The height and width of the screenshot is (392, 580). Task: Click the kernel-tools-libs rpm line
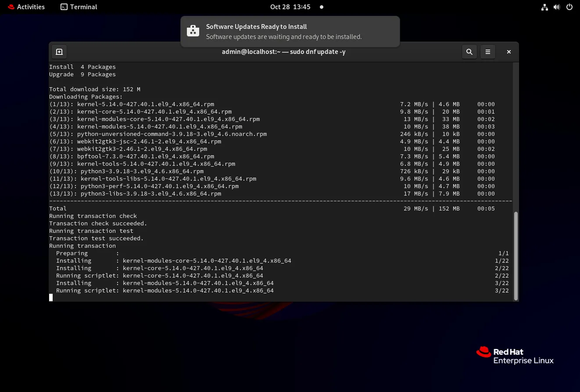(x=272, y=178)
